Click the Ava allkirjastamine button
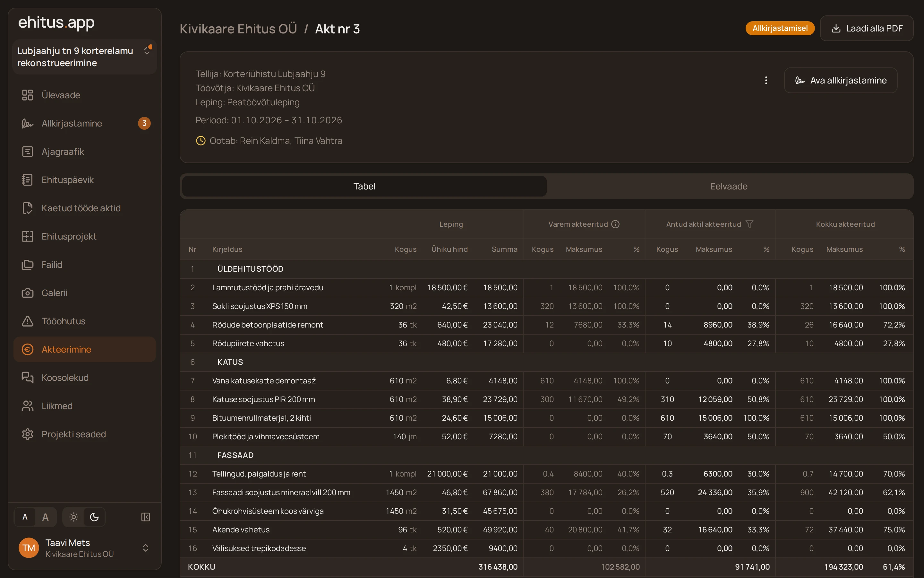The width and height of the screenshot is (924, 578). click(x=841, y=80)
